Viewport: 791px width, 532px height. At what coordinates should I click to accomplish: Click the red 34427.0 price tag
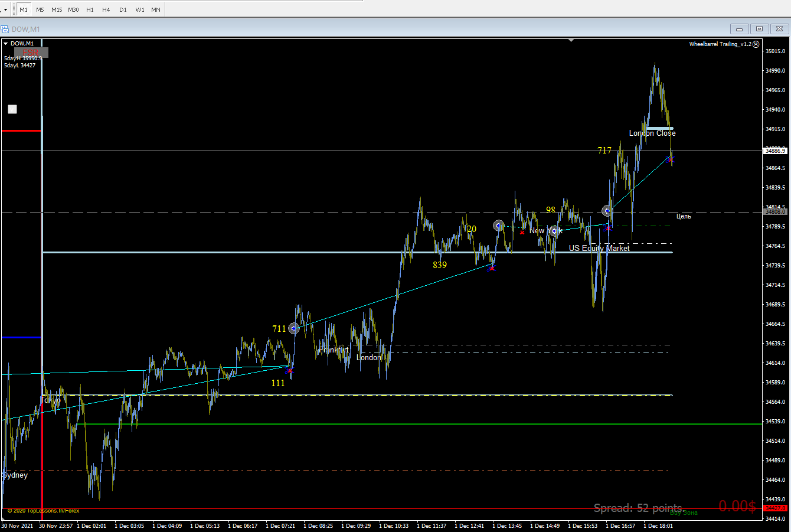coord(775,508)
